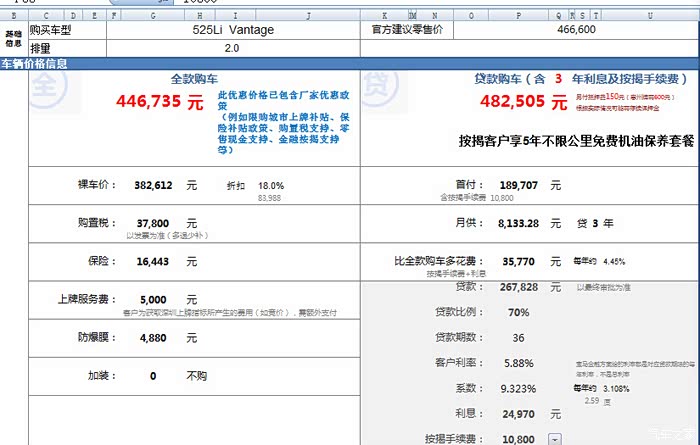Select column header N
700x445 pixels.
click(435, 16)
